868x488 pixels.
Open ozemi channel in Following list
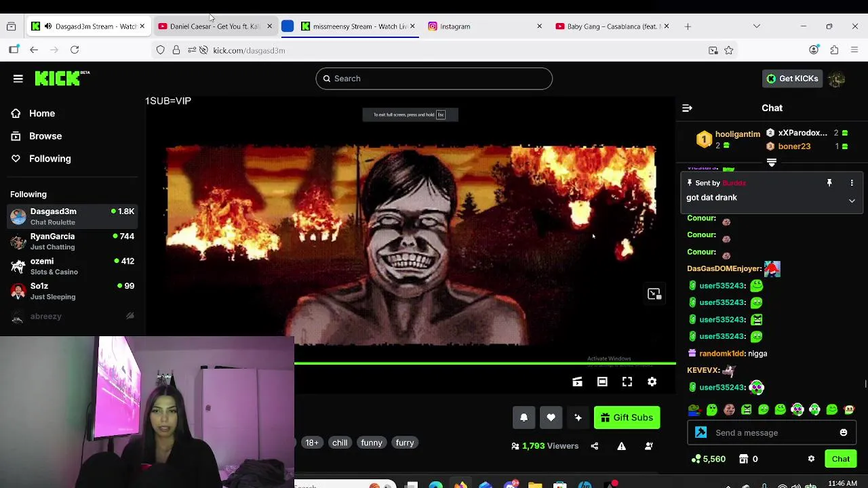pyautogui.click(x=73, y=266)
